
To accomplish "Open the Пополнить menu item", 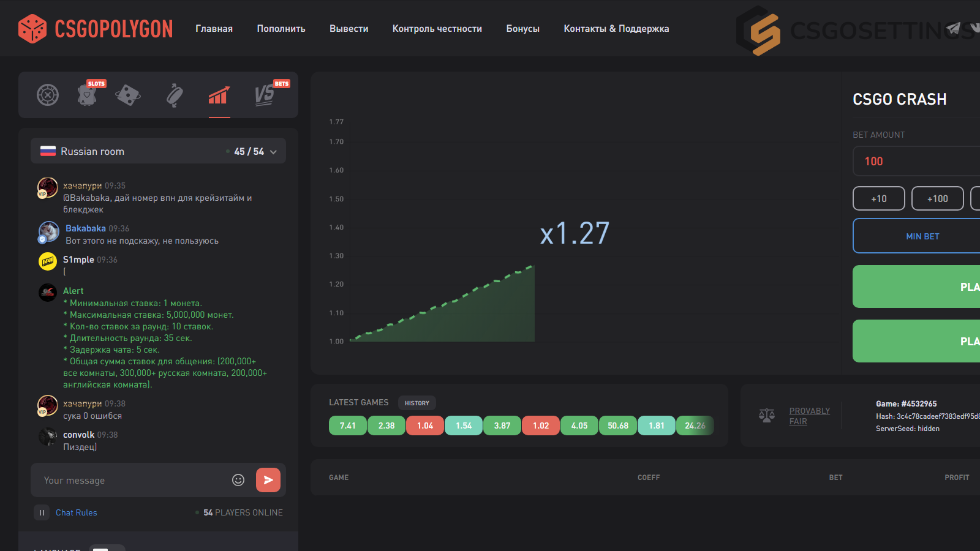I will click(281, 29).
